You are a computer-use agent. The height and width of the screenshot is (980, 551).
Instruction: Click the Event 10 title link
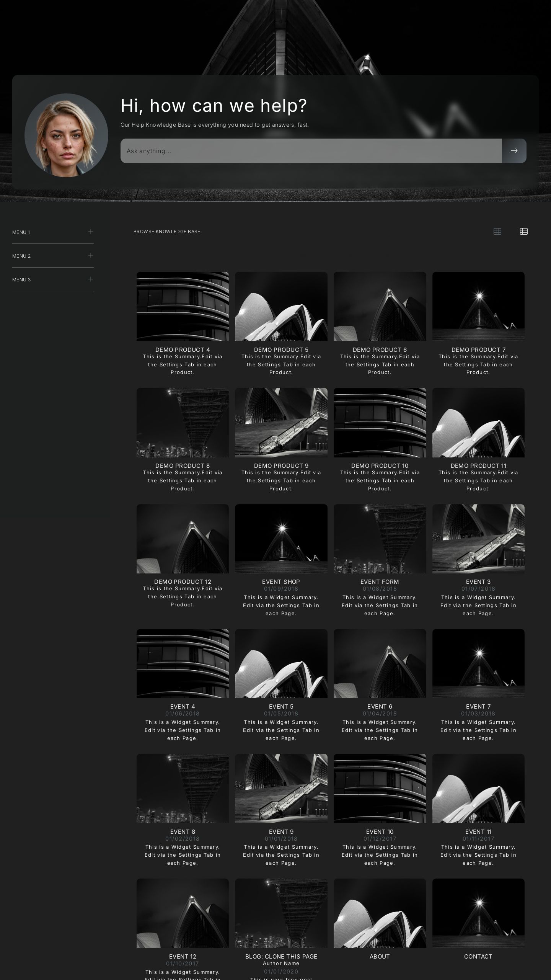[380, 831]
